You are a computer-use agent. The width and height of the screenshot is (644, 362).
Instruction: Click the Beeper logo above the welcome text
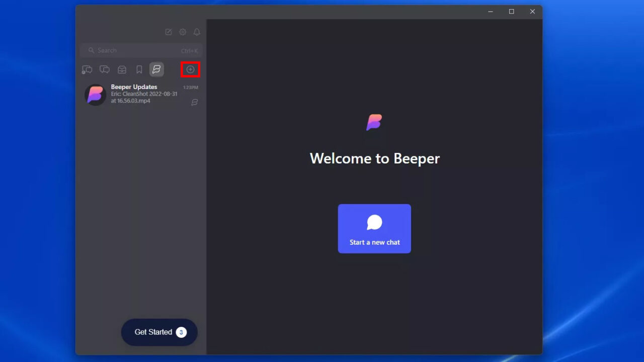coord(374,122)
